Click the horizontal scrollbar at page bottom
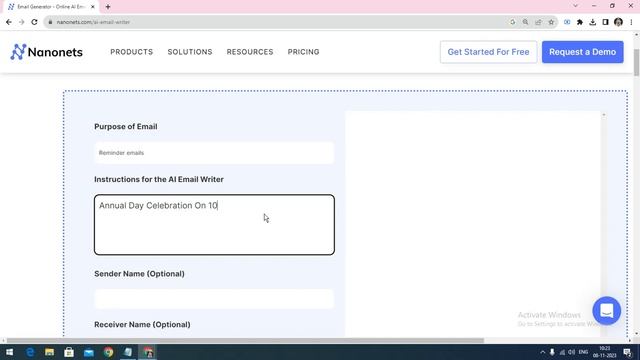Screen dimensions: 640x360 245,340
